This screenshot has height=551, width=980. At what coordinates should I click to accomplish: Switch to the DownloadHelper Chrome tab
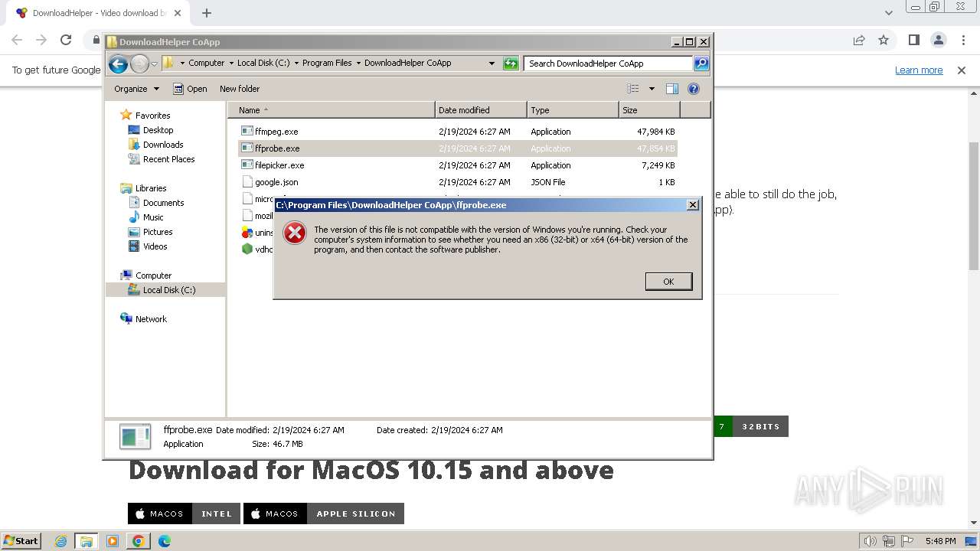(98, 13)
